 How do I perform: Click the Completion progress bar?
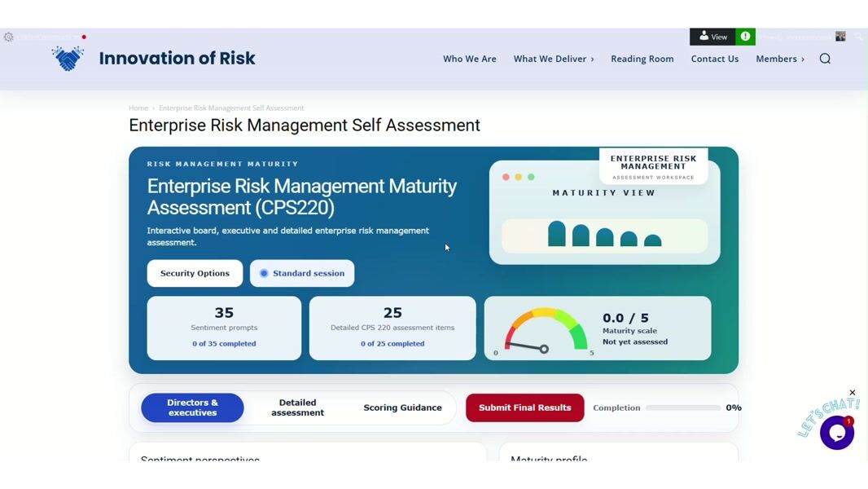point(682,407)
